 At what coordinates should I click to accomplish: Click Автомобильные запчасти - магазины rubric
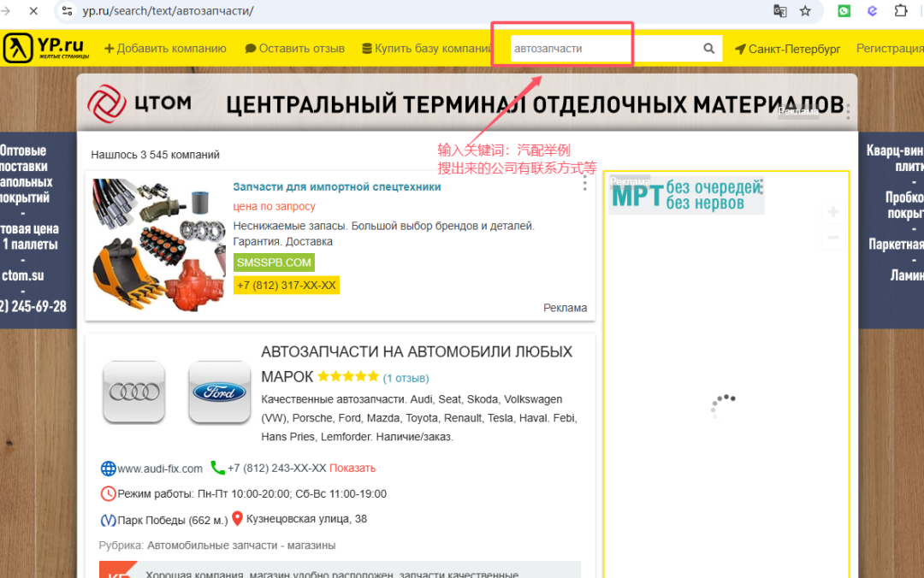[x=241, y=546]
